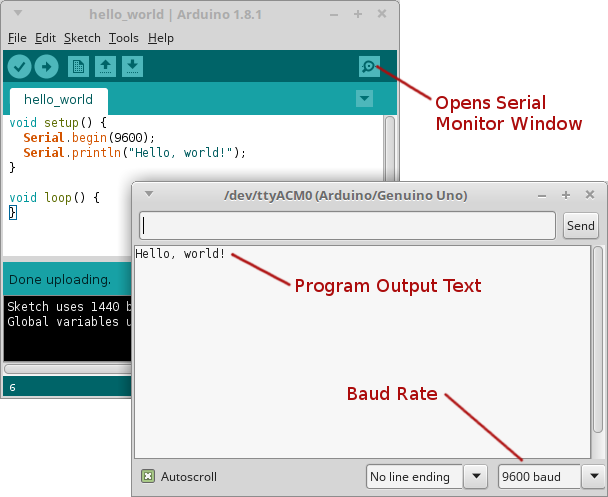Click the Serial.begin(9600) code line
This screenshot has height=497, width=608.
[x=89, y=138]
